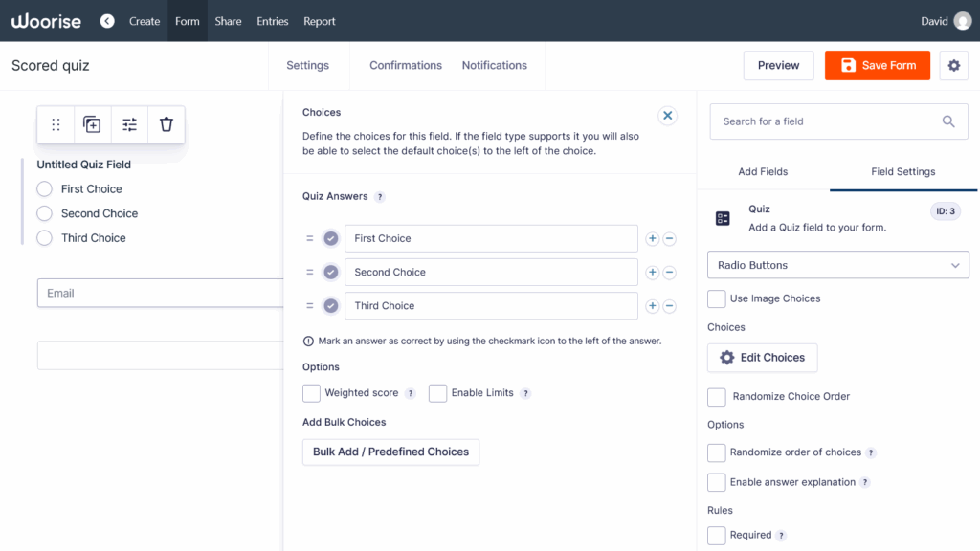Check the Required rule checkbox
This screenshot has width=980, height=551.
(716, 535)
